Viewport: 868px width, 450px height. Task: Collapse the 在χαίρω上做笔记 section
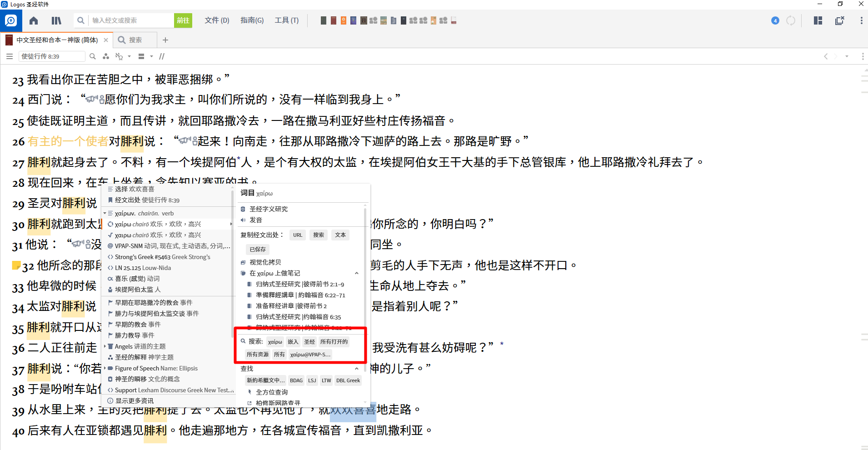357,273
